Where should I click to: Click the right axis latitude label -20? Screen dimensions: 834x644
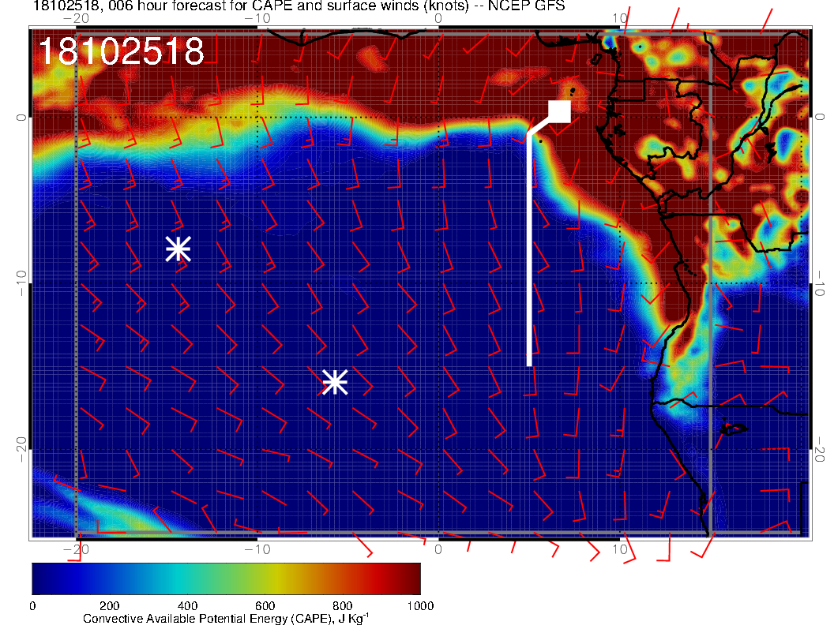tap(820, 450)
